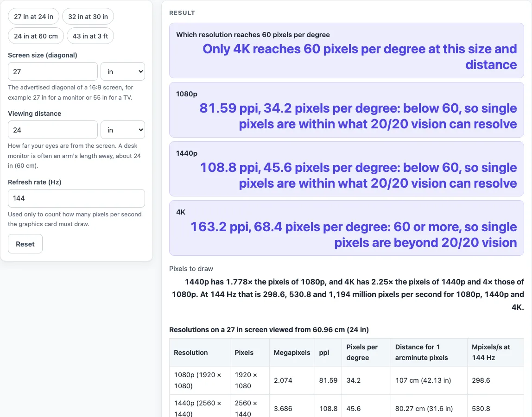
Task: Click the Megapixels column header
Action: [292, 353]
